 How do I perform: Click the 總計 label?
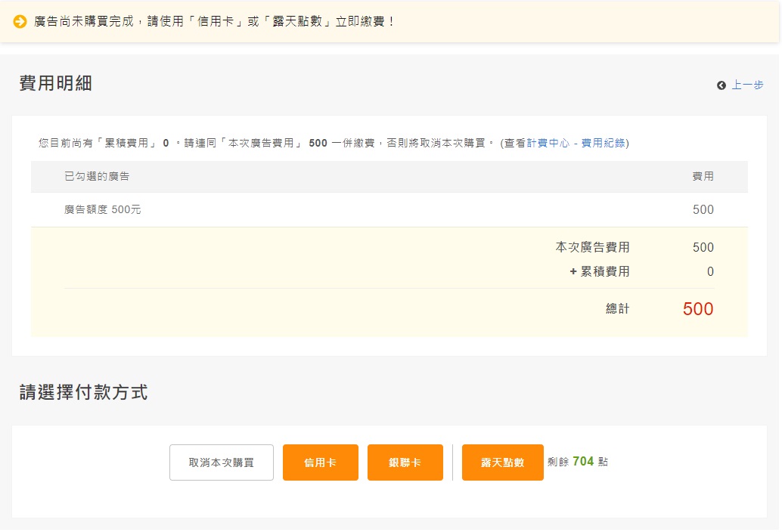point(617,309)
